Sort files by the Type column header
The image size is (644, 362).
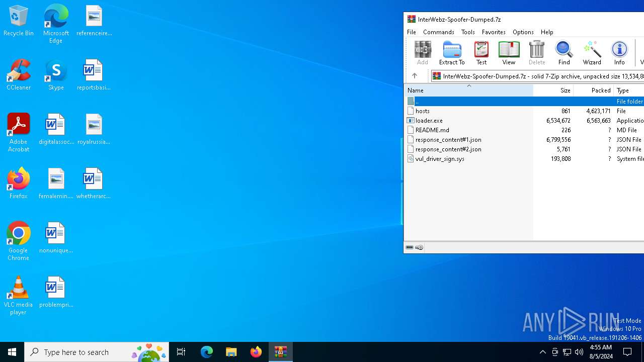point(629,90)
